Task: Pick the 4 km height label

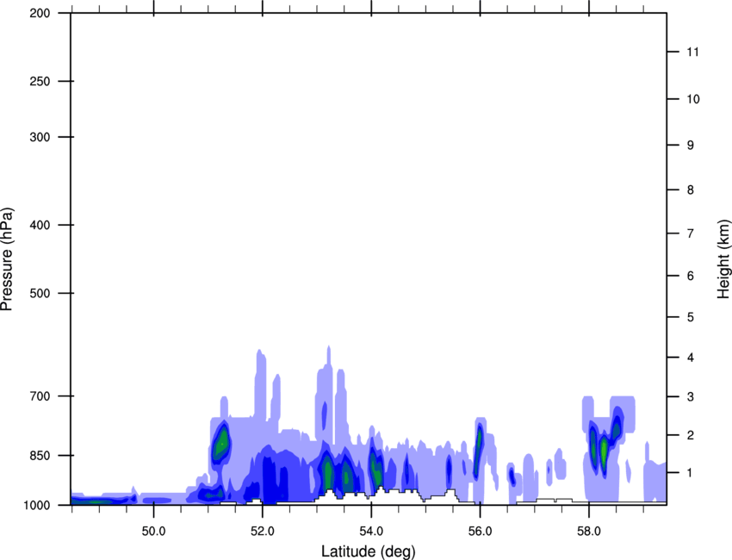Action: pyautogui.click(x=691, y=358)
